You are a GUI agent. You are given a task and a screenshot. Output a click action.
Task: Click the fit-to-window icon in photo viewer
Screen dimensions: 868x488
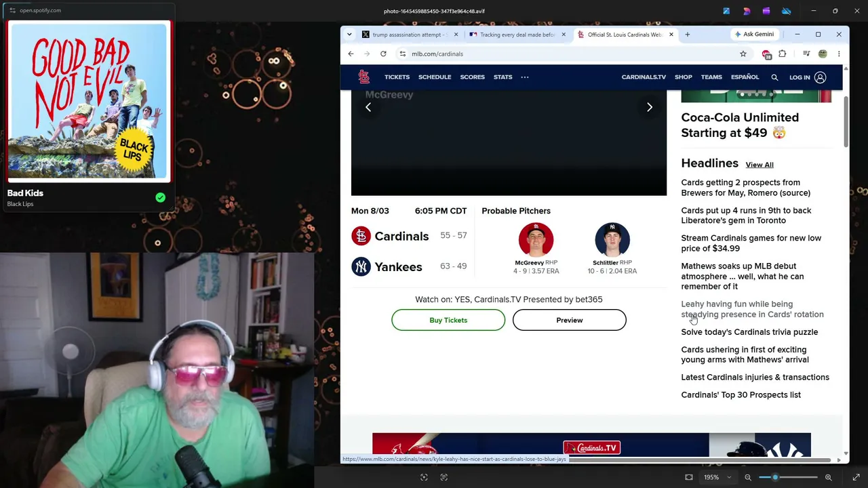click(689, 477)
